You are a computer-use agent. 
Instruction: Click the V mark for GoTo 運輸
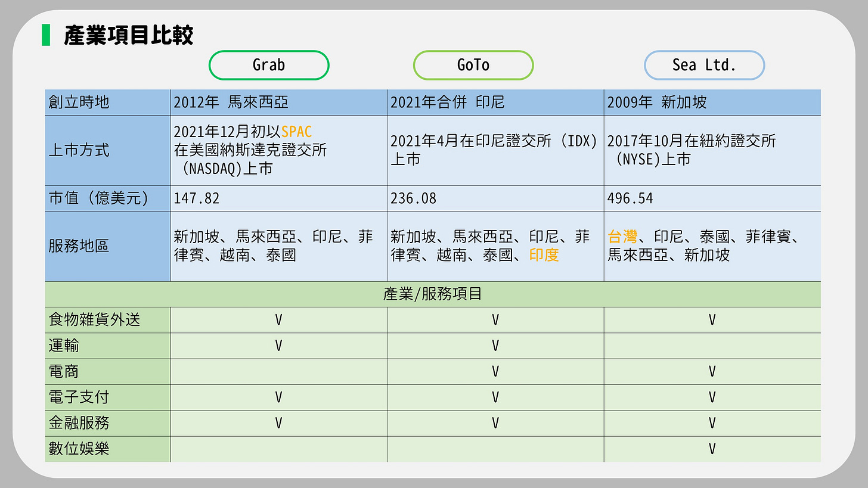pyautogui.click(x=495, y=346)
